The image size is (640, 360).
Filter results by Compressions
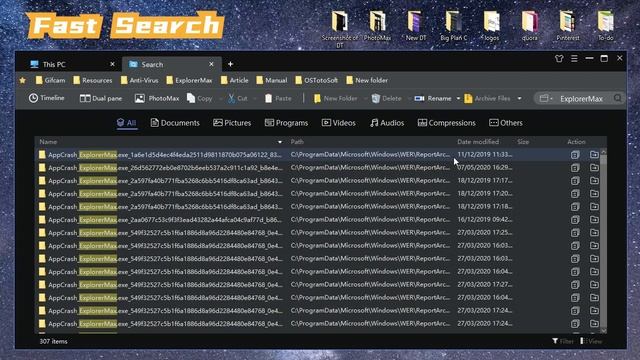tap(447, 123)
